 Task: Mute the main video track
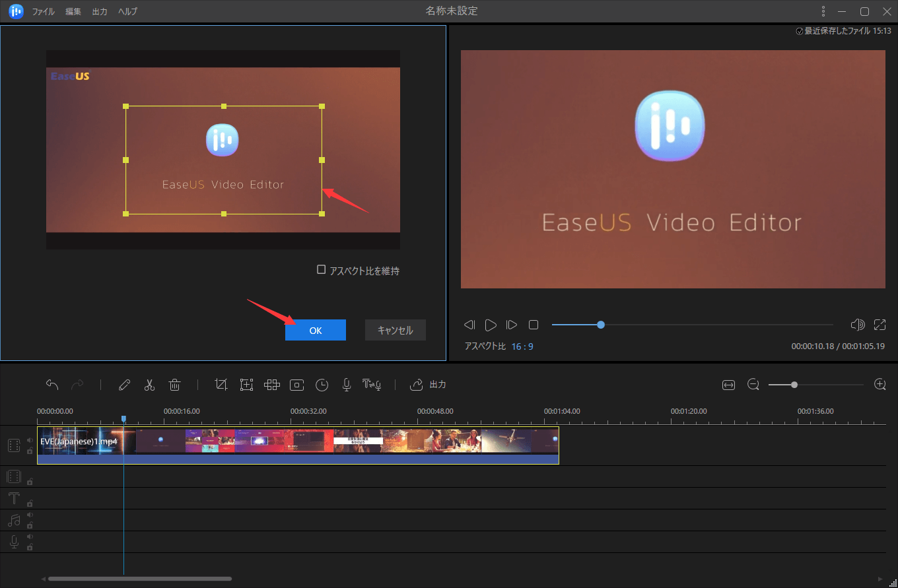[30, 440]
